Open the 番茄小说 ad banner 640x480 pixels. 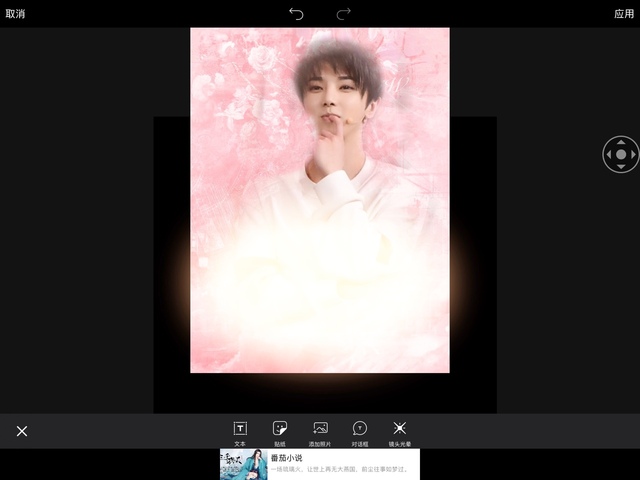pos(340,464)
